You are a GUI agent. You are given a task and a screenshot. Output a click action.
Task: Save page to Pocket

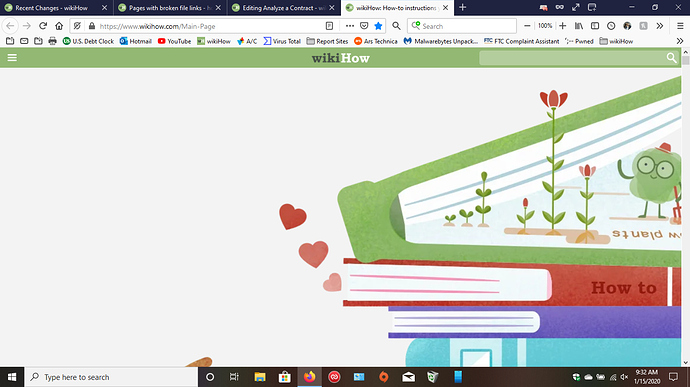(x=364, y=26)
